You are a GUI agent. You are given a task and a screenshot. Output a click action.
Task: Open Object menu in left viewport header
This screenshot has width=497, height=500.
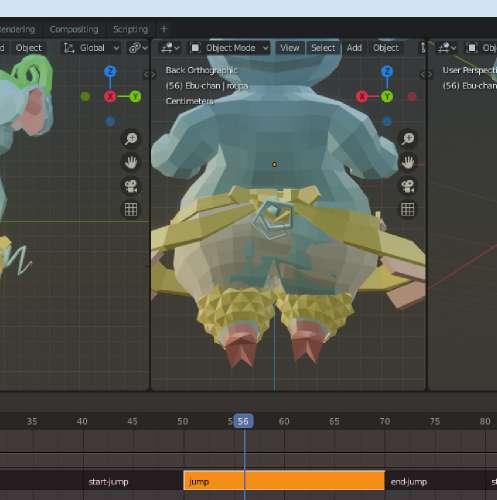(29, 48)
